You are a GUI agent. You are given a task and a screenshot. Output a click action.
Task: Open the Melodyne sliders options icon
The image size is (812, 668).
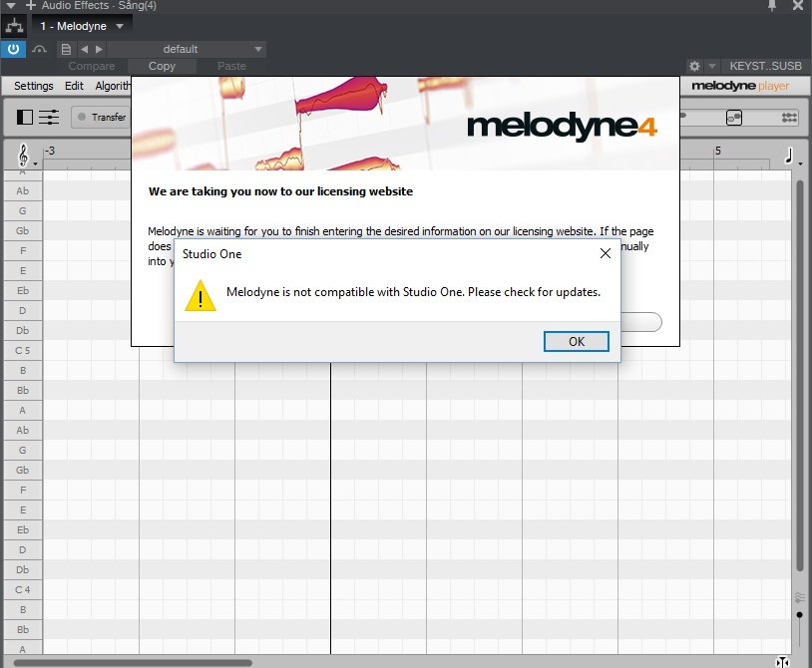pyautogui.click(x=49, y=118)
